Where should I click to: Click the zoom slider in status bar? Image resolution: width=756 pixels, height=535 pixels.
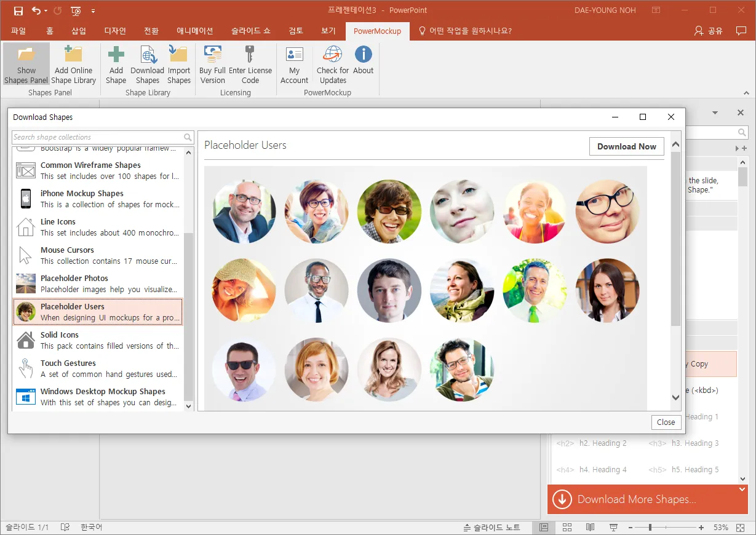coord(650,528)
